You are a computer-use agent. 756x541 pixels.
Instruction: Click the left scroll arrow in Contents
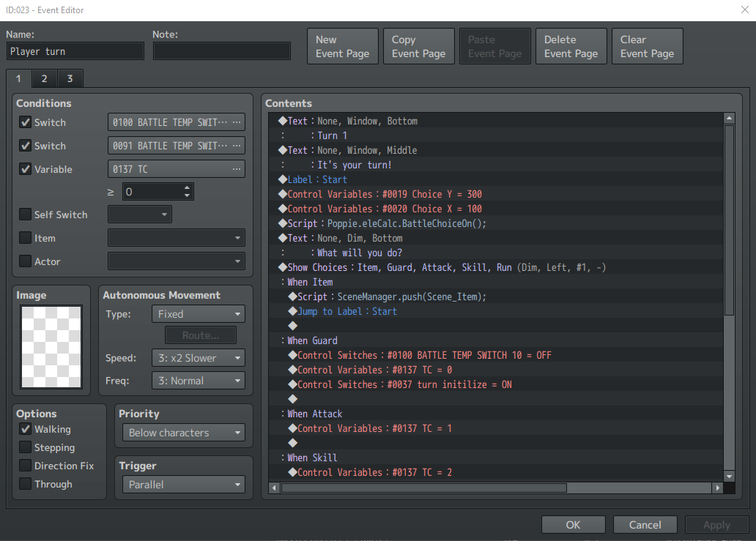coord(275,488)
